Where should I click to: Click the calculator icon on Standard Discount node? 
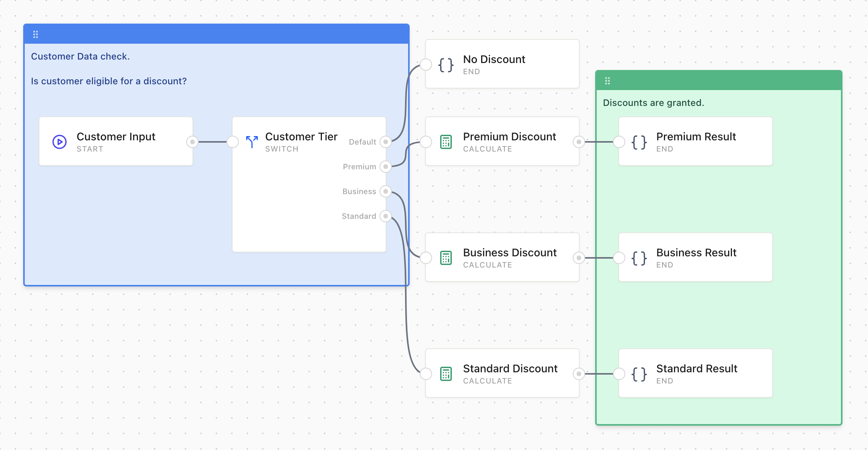click(x=446, y=374)
